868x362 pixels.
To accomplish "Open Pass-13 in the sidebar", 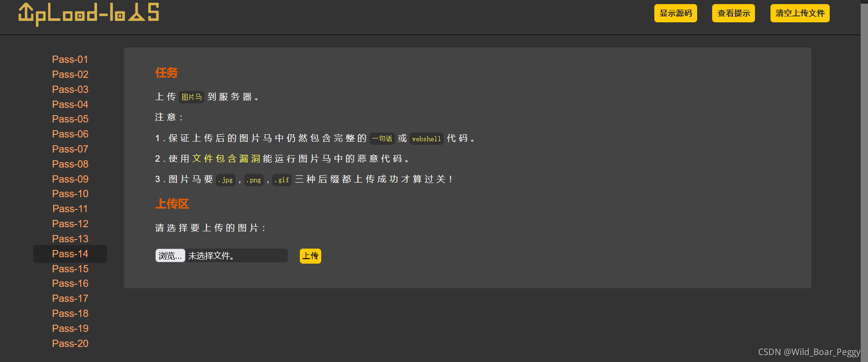I will tap(70, 239).
